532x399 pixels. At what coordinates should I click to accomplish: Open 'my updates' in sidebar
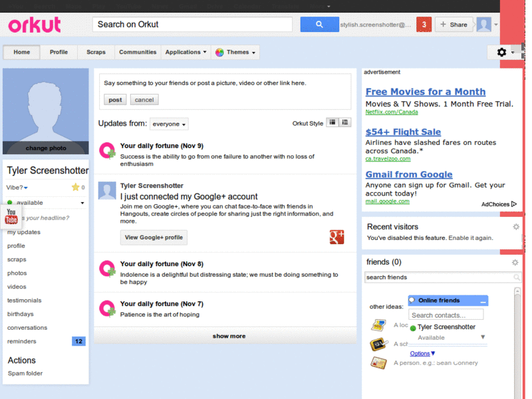(x=24, y=232)
